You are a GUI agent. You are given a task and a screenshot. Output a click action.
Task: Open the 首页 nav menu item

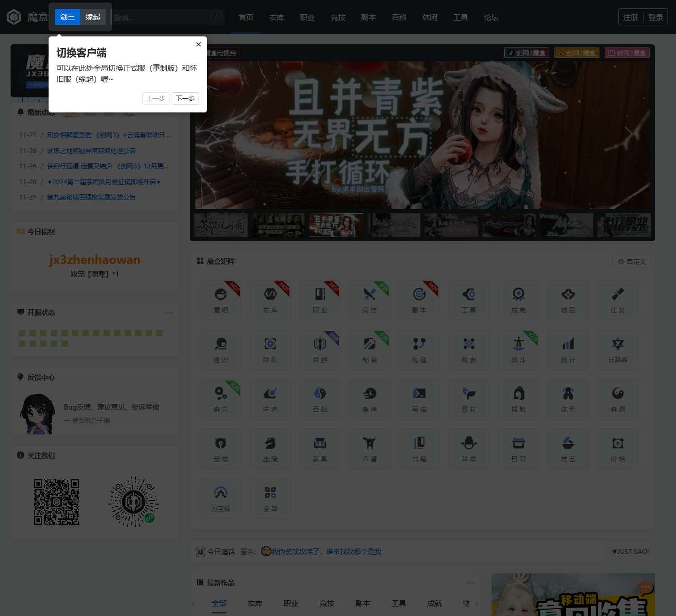tap(246, 17)
